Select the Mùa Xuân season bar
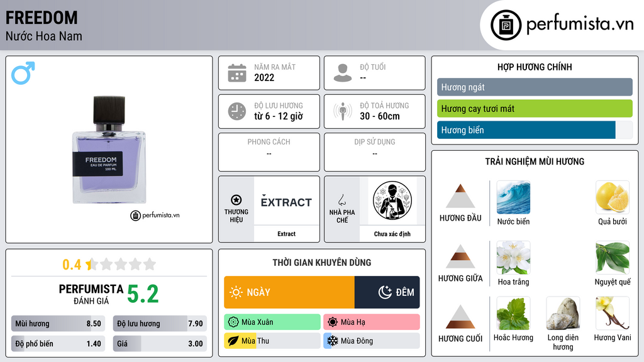 272,322
